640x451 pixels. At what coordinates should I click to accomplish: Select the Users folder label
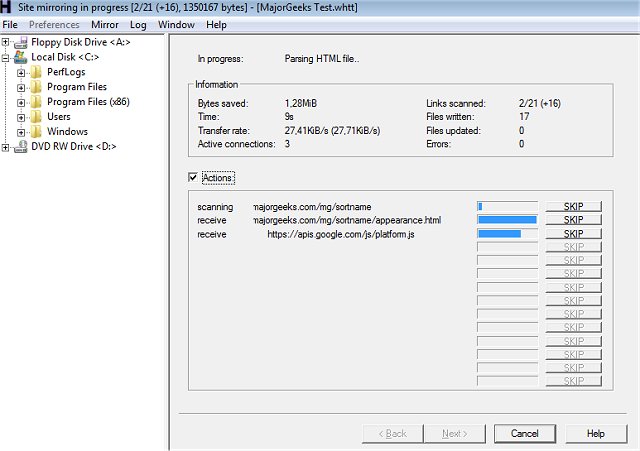(59, 117)
